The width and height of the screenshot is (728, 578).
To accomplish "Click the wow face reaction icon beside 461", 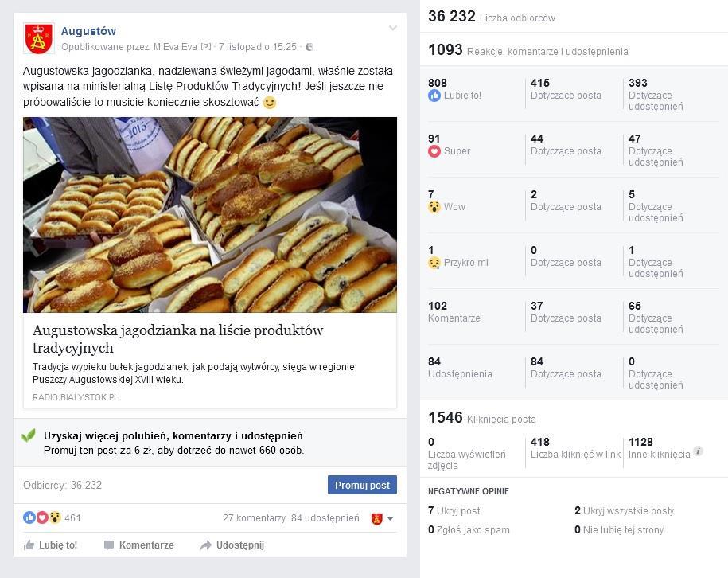I will click(x=55, y=517).
